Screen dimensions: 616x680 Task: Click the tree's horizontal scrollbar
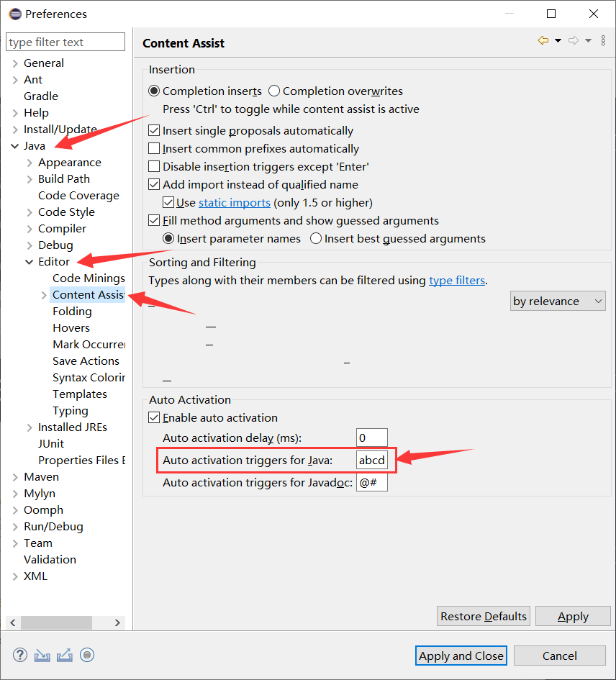click(x=65, y=622)
